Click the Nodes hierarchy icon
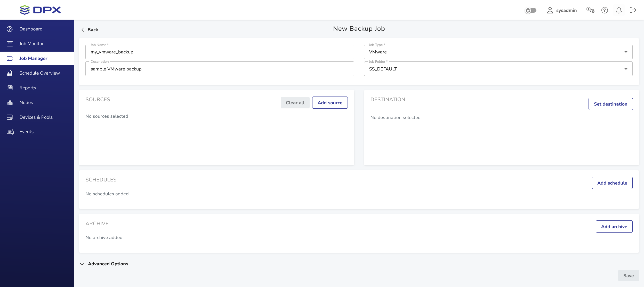 coord(10,102)
